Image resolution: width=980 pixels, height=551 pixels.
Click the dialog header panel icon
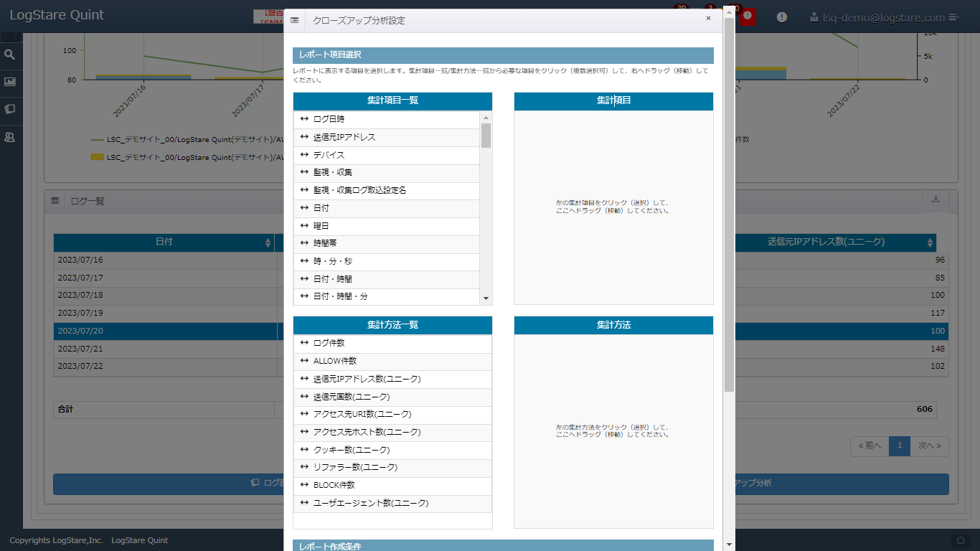pyautogui.click(x=295, y=21)
